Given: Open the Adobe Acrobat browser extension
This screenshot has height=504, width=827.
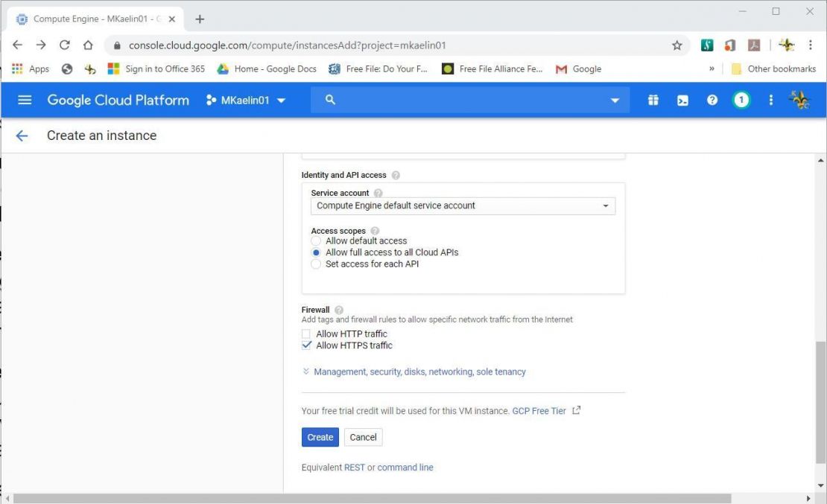Looking at the screenshot, I should (x=754, y=45).
